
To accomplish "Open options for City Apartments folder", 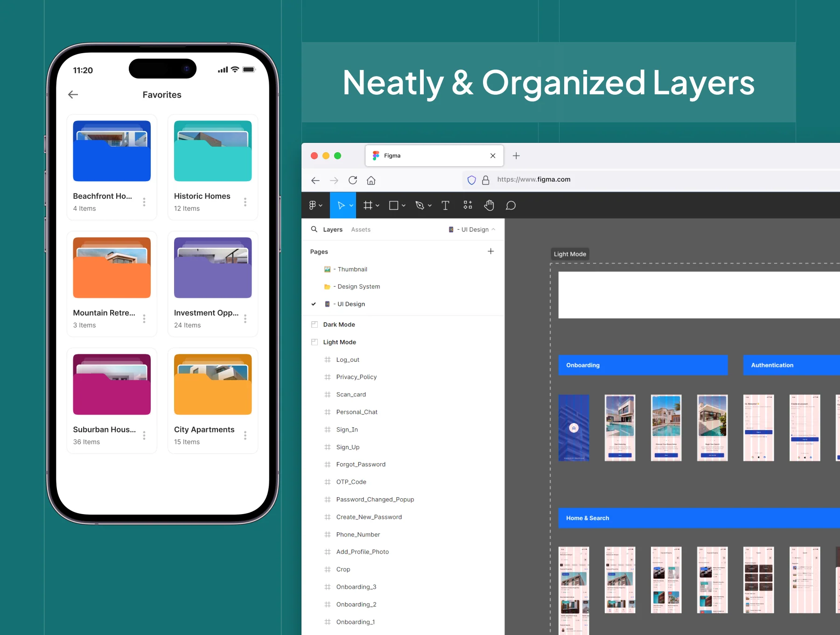I will click(245, 436).
